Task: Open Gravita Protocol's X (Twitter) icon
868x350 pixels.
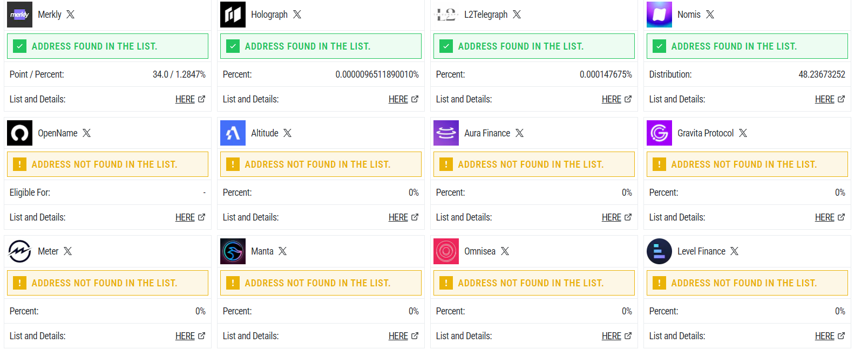Action: (743, 133)
